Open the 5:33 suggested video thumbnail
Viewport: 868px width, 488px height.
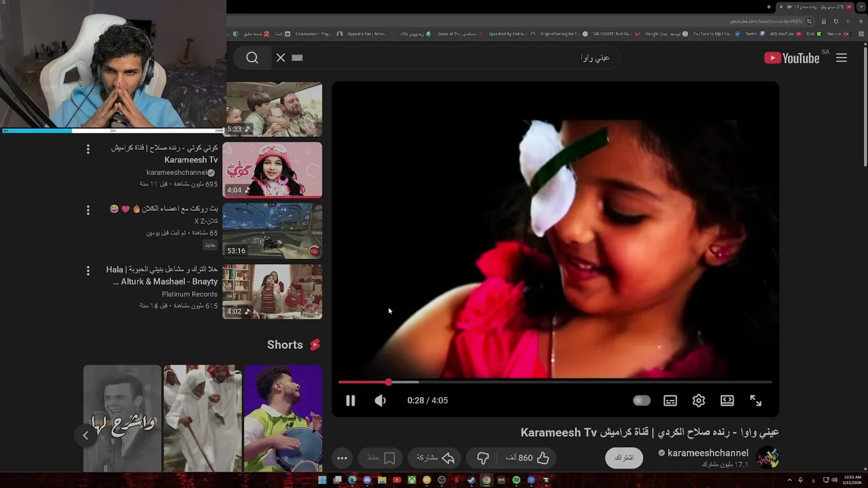(x=272, y=109)
